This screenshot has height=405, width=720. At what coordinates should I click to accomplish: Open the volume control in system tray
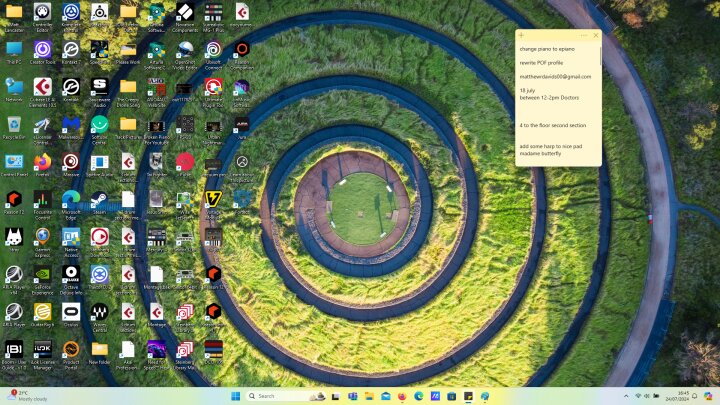(x=647, y=396)
